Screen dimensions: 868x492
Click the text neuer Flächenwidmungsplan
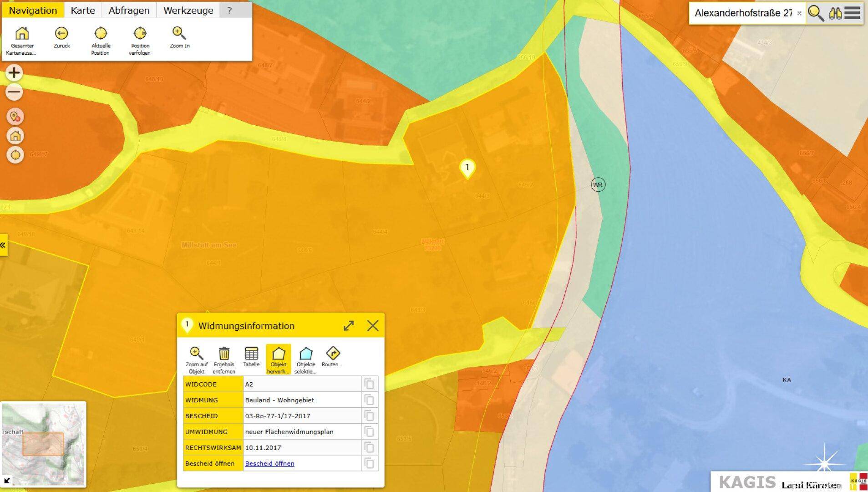[289, 432]
